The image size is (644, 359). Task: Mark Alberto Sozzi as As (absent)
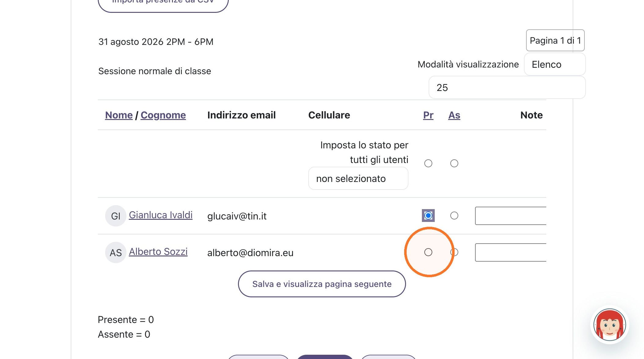[454, 252]
